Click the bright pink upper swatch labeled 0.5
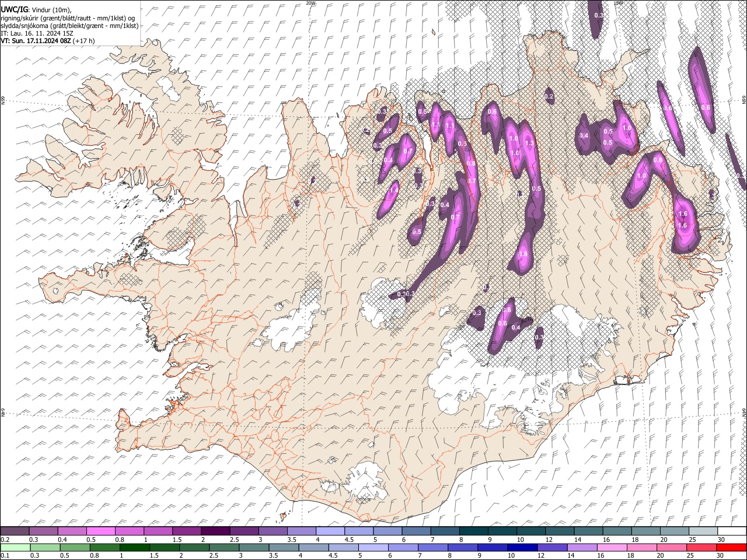The width and height of the screenshot is (747, 560). pos(101,531)
